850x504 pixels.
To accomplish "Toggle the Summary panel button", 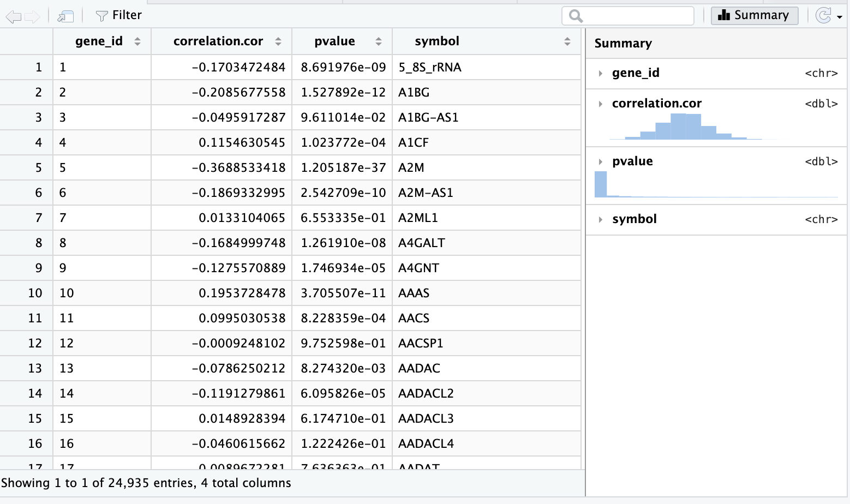I will coord(754,15).
